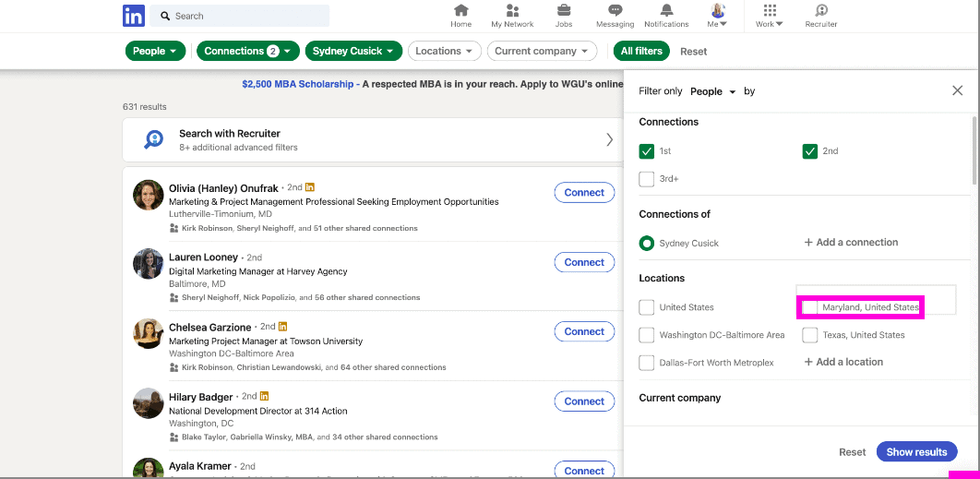This screenshot has width=980, height=479.
Task: Connect with Lauren Looney
Action: pos(584,263)
